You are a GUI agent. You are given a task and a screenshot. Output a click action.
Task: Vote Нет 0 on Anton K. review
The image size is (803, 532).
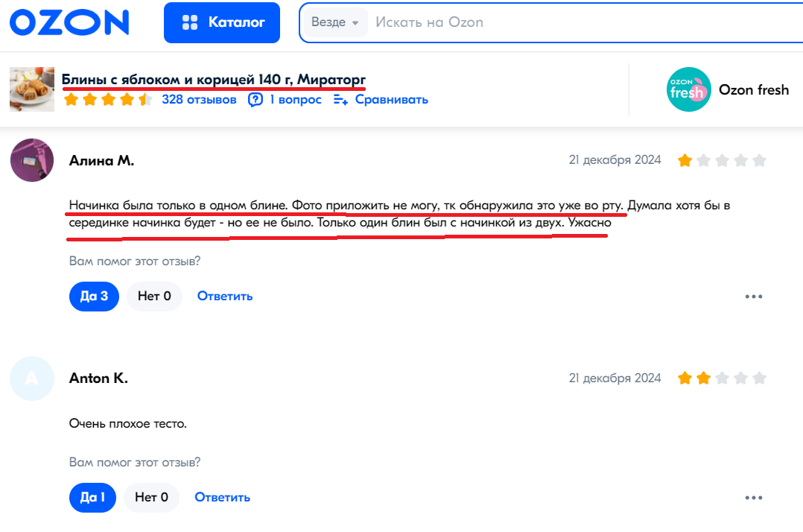(152, 497)
